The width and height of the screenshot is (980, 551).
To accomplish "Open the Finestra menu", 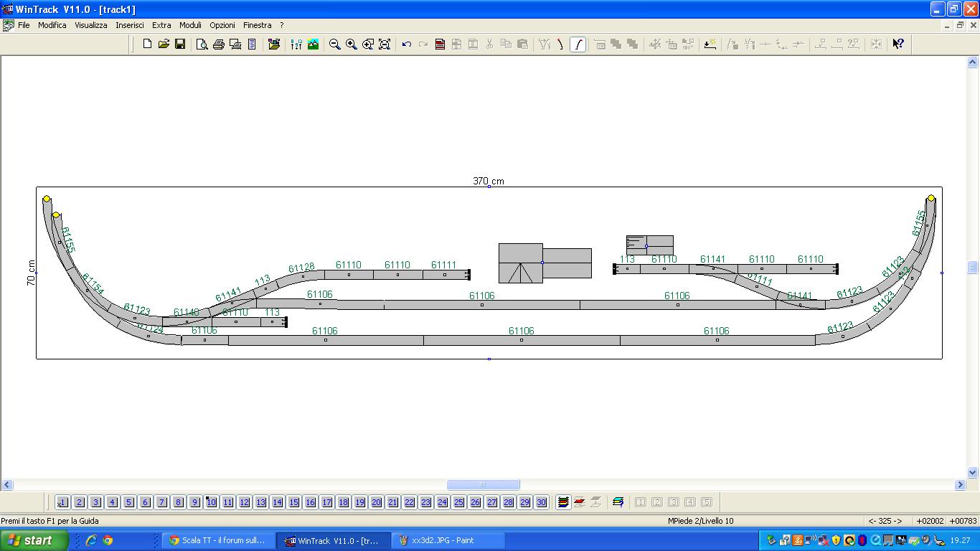I will [x=258, y=25].
